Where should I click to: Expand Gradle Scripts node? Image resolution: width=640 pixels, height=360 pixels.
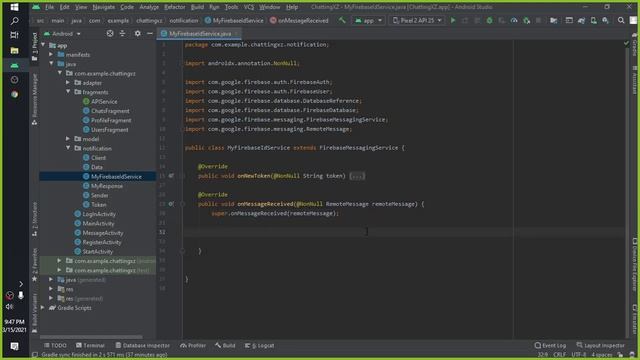tap(43, 308)
